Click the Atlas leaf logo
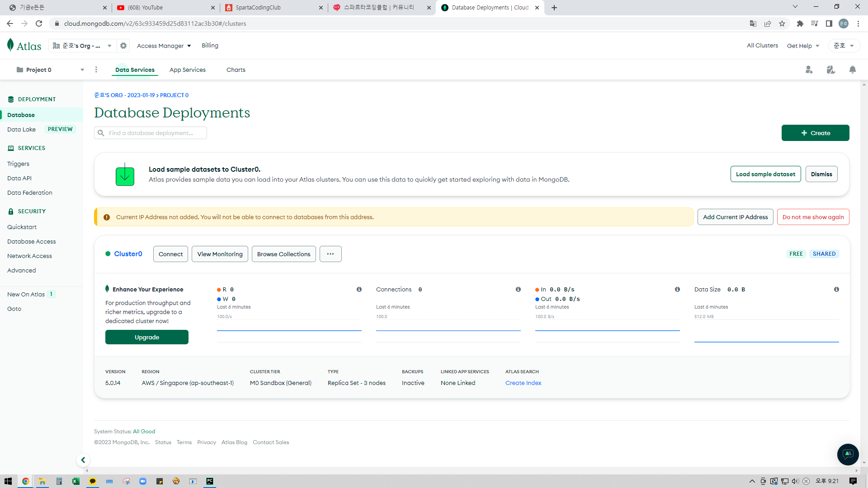 point(10,45)
